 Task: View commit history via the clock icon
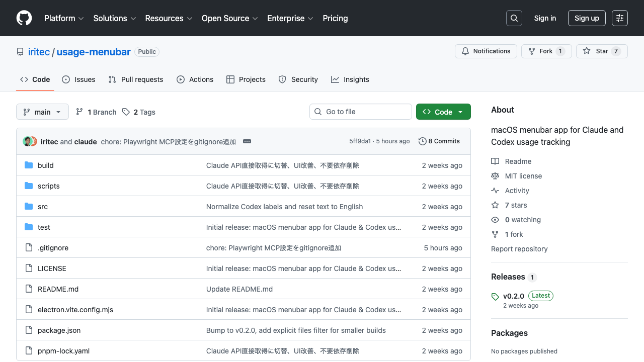(422, 141)
